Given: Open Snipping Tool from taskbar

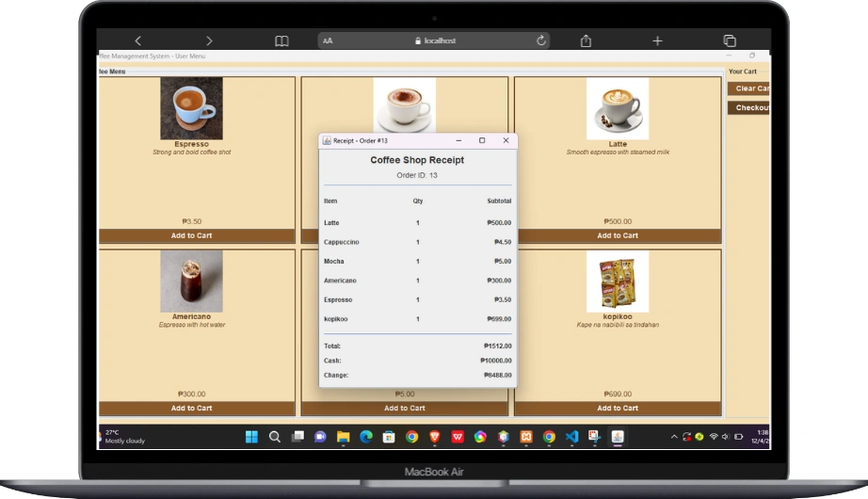Looking at the screenshot, I should tap(595, 437).
